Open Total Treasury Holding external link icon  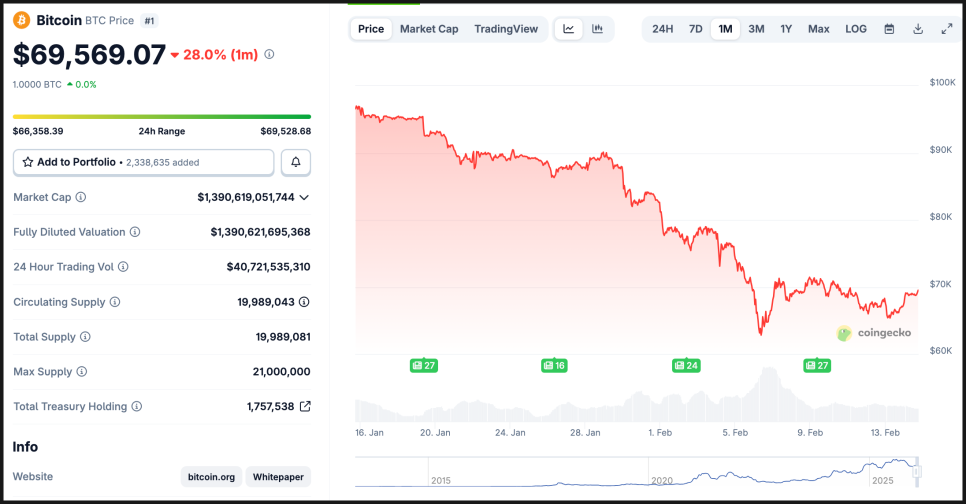click(x=305, y=407)
